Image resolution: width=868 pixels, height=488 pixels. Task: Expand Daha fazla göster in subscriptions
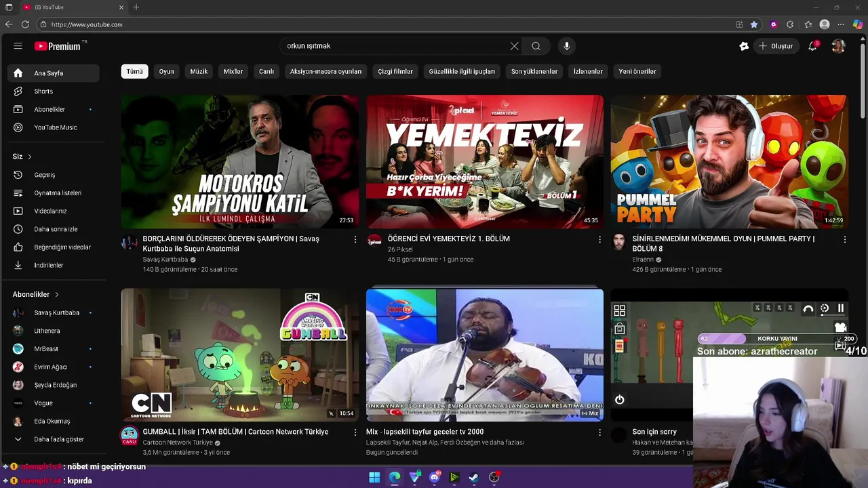pos(54,439)
